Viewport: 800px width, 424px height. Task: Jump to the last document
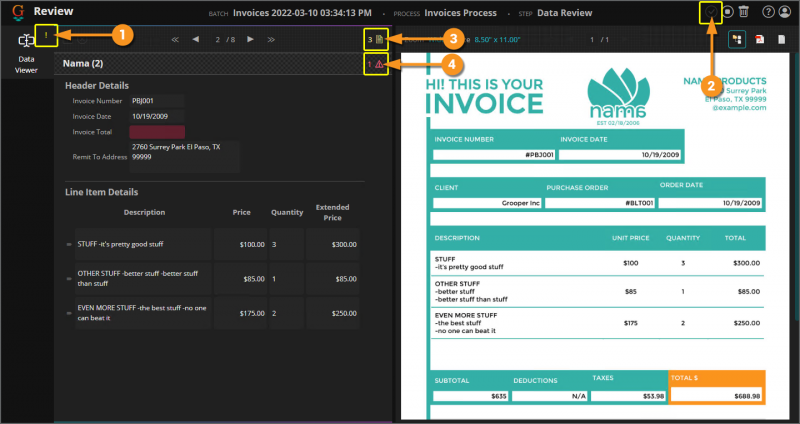coord(272,39)
